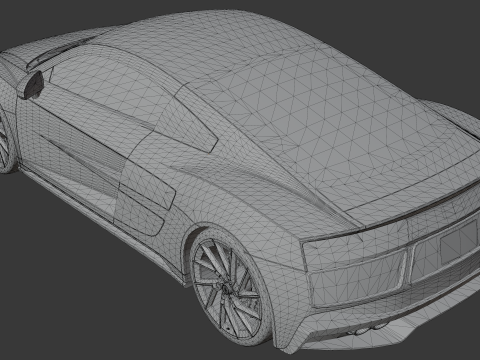Screen dimensions: 480x360
Task: Select the rear license plate recess
Action: coord(459,242)
